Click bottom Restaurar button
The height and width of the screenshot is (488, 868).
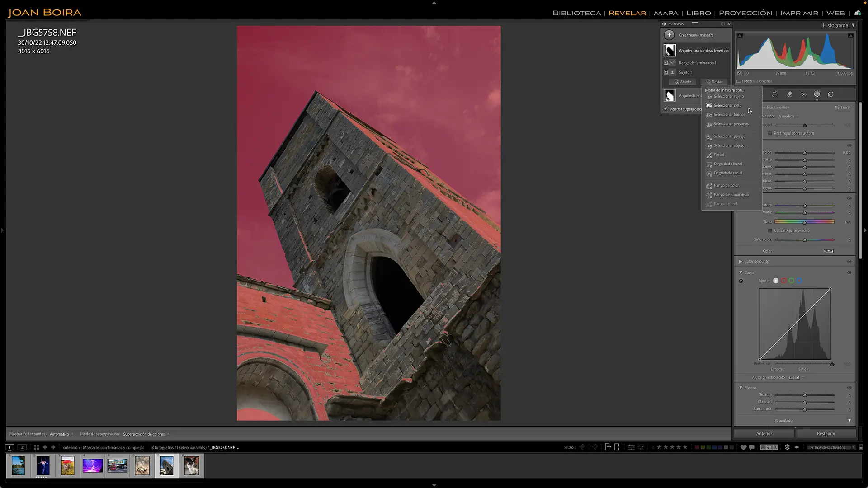pyautogui.click(x=826, y=434)
